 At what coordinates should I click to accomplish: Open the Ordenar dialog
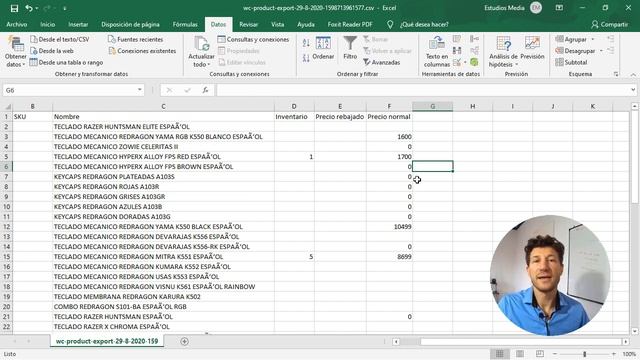tap(323, 48)
